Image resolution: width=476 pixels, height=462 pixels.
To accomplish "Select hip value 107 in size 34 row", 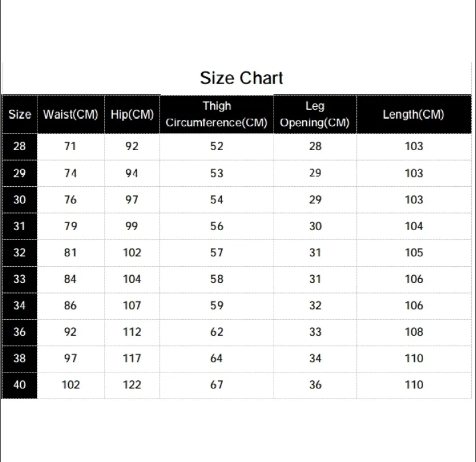I will [132, 305].
